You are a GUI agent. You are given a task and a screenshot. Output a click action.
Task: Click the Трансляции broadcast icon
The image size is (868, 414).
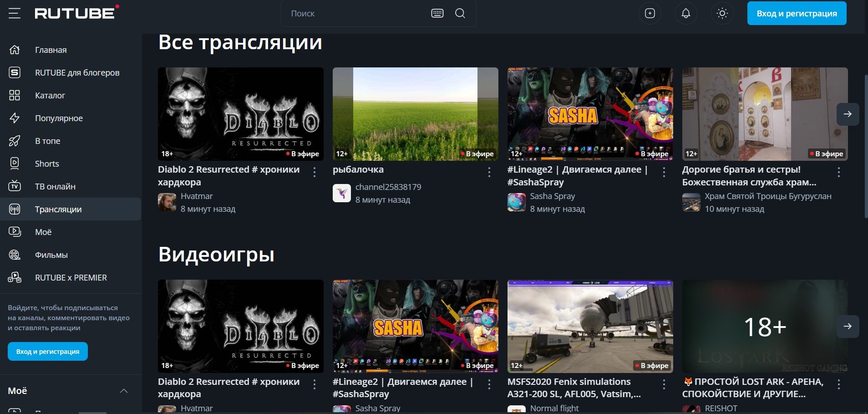[15, 209]
